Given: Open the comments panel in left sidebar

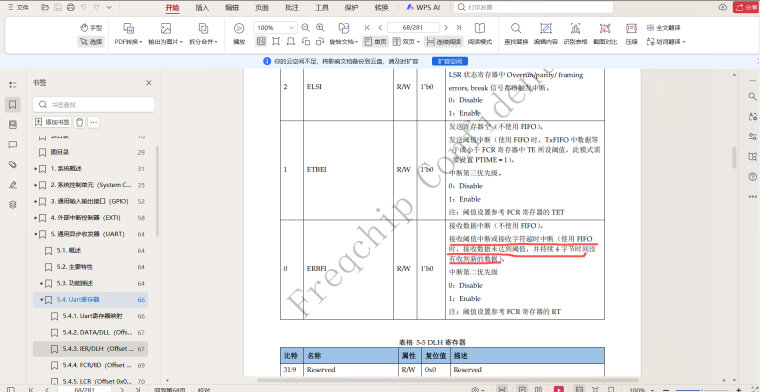Looking at the screenshot, I should pyautogui.click(x=13, y=144).
